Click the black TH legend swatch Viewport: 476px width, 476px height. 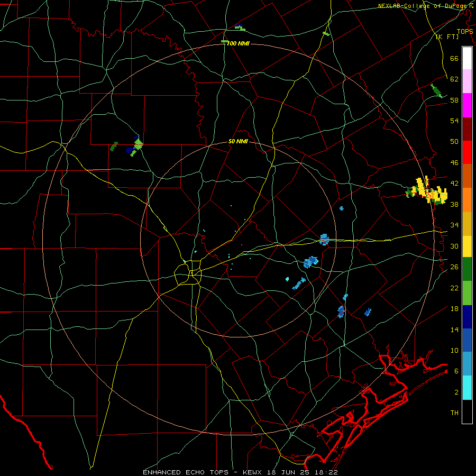(x=467, y=411)
